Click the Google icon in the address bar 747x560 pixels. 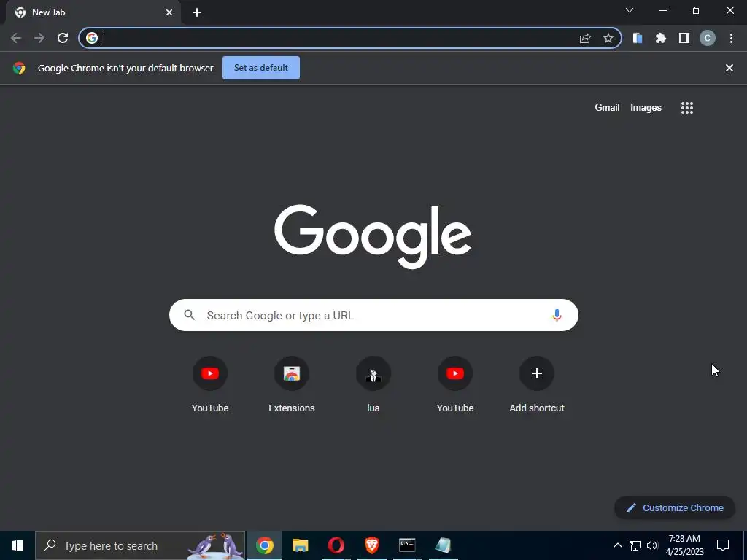point(92,38)
